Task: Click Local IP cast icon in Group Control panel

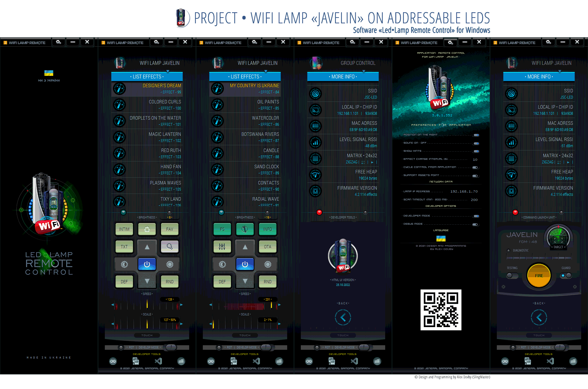Action: pos(315,110)
